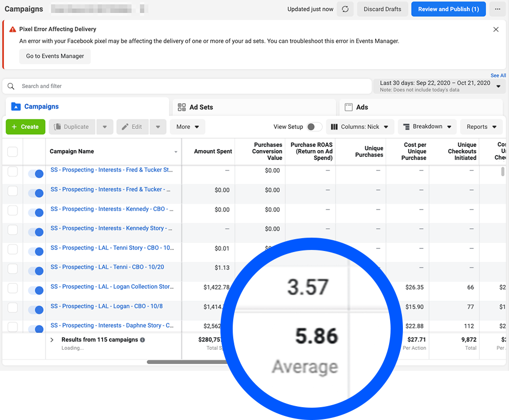Tick the select-all campaigns checkbox in header
This screenshot has width=509, height=420.
click(12, 152)
